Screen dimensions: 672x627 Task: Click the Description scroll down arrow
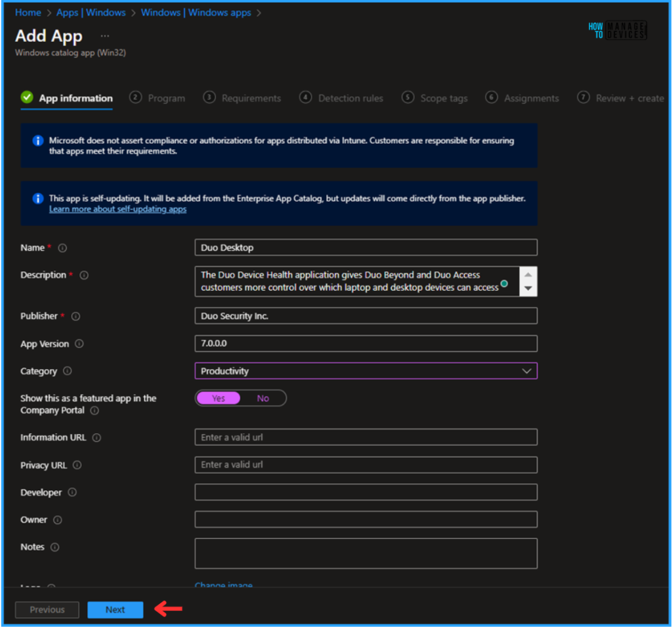point(528,288)
